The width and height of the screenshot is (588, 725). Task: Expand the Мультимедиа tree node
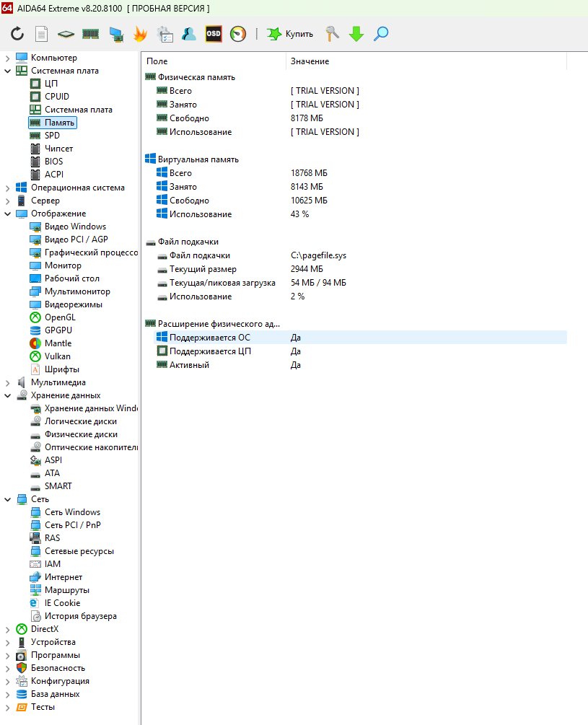pos(7,383)
